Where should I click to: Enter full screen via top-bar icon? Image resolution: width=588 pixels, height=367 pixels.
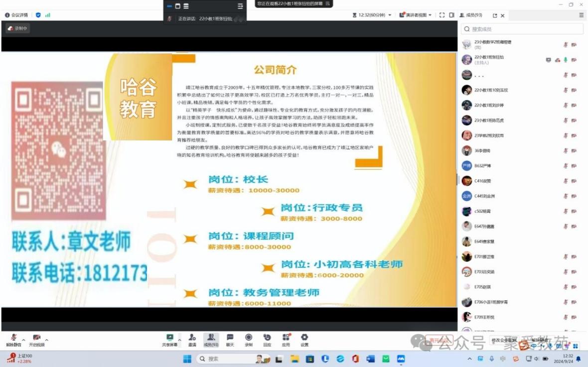click(x=442, y=15)
